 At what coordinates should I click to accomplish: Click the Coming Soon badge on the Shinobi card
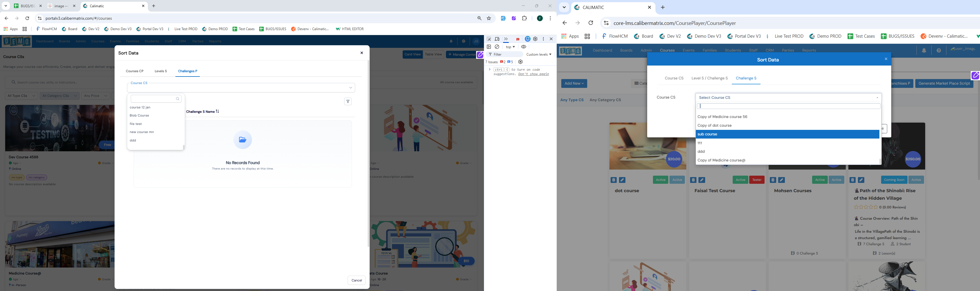[x=894, y=180]
